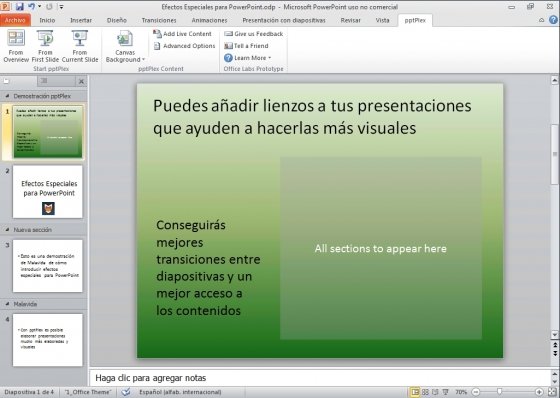Click Tell a Friend
Viewport: 560px width, 398px height.
pyautogui.click(x=246, y=46)
